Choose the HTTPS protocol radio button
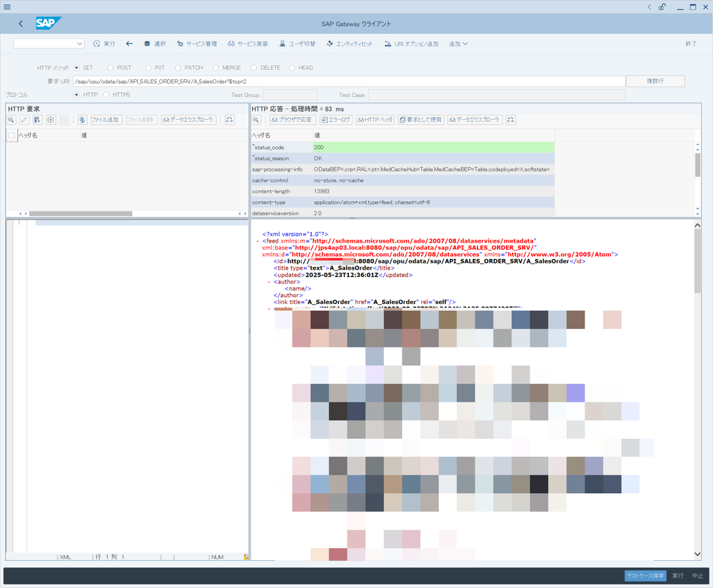Screen dimensions: 713x588 coord(106,95)
